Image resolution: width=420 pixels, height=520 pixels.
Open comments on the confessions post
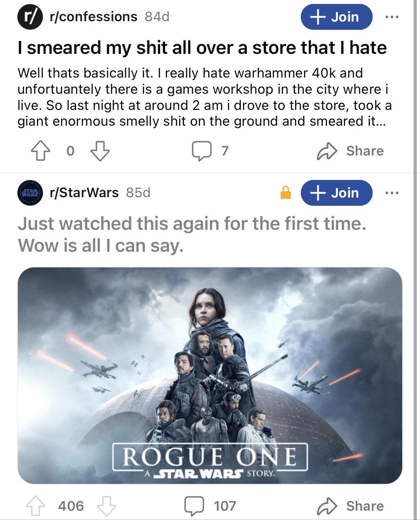pyautogui.click(x=210, y=151)
